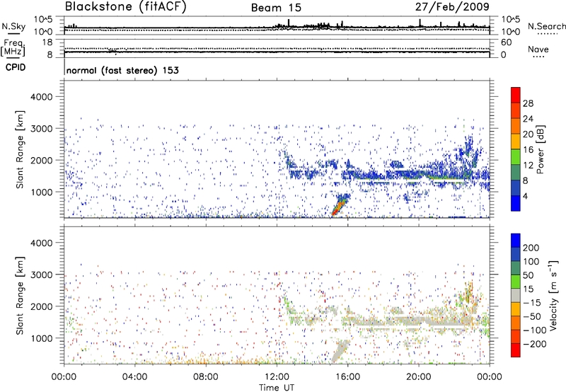Click the 'Slant Range [km]' label of Velocity panel
Viewport: 566px width, 392px height.
20,296
